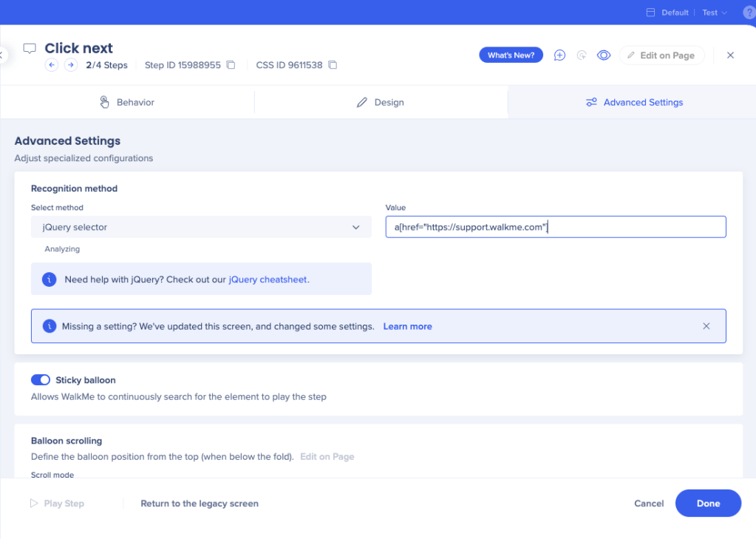Click the Value input field
Screen dimensions: 756x539
[556, 227]
